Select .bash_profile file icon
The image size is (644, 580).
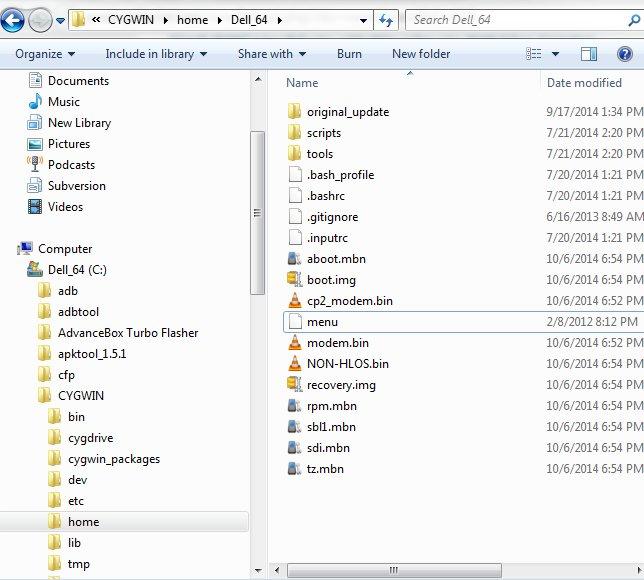coord(295,175)
